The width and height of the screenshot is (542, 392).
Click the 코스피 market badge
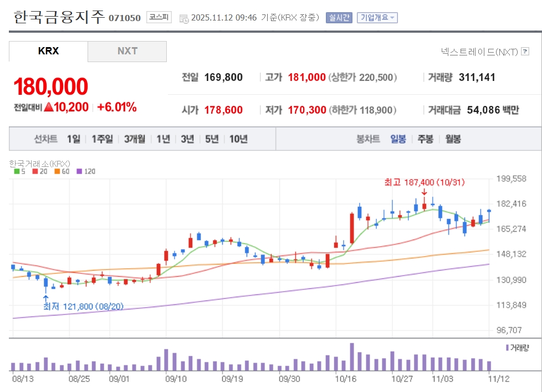coord(160,18)
